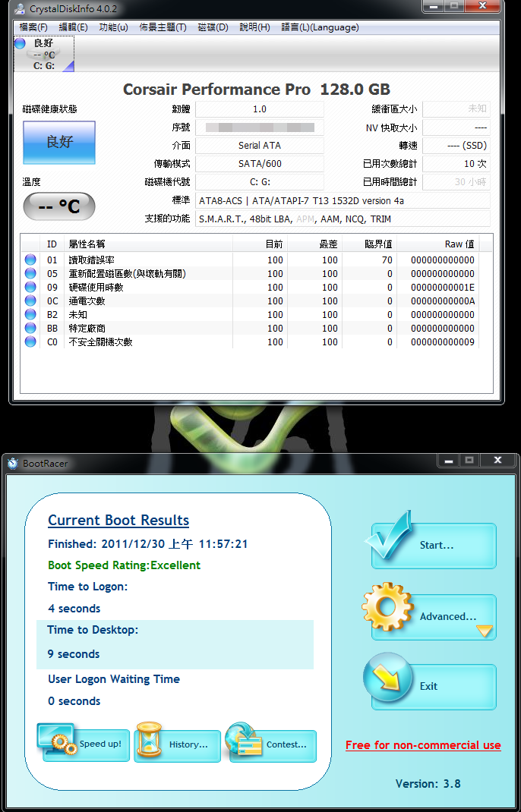Click the ATA8-ACS standard field

pos(343,200)
